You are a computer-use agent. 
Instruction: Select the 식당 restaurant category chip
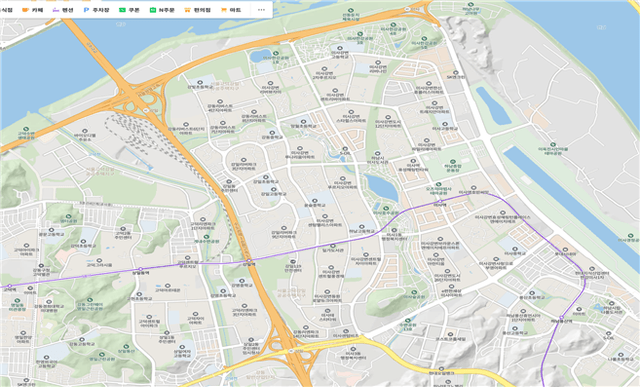pyautogui.click(x=5, y=10)
